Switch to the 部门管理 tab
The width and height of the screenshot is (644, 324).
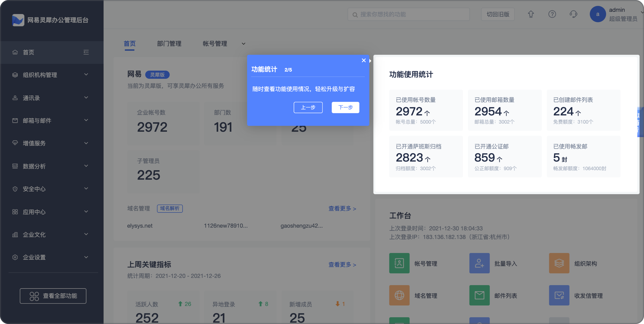(169, 44)
